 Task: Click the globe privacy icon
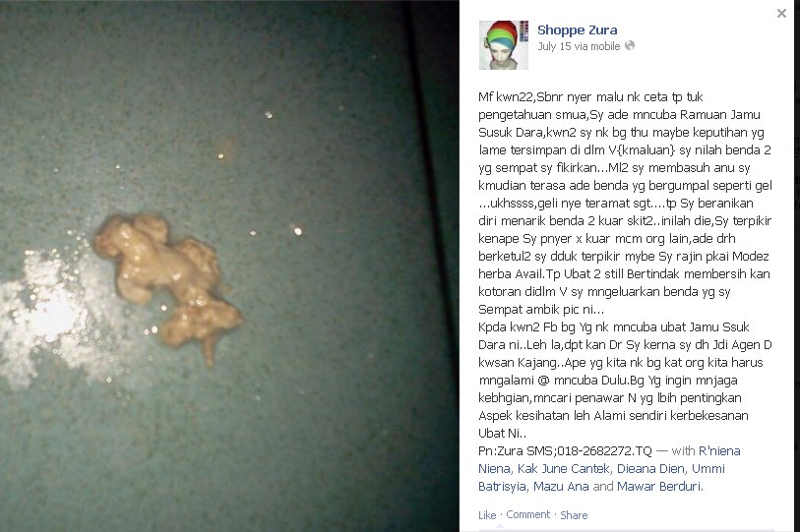point(630,45)
